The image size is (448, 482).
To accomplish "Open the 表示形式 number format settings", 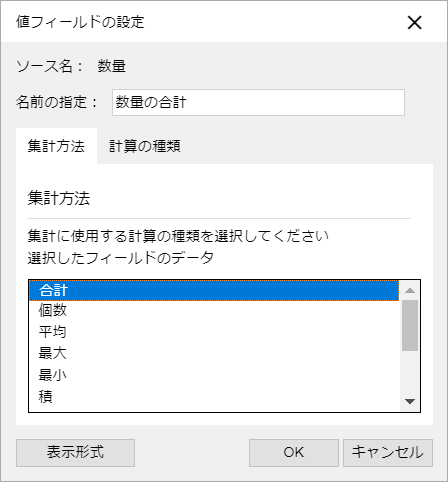I will 75,453.
